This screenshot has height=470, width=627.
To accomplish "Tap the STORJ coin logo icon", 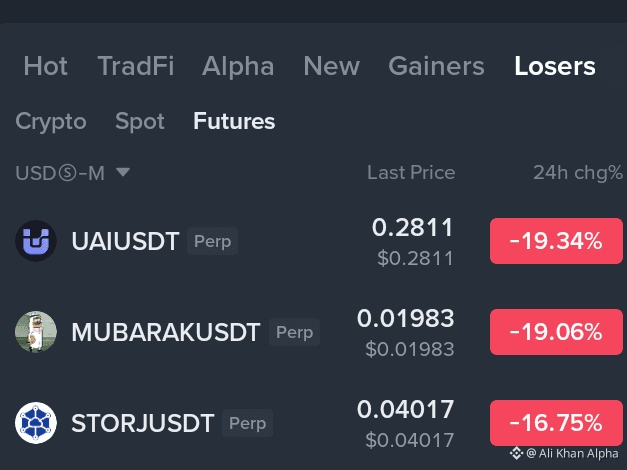I will coord(36,423).
